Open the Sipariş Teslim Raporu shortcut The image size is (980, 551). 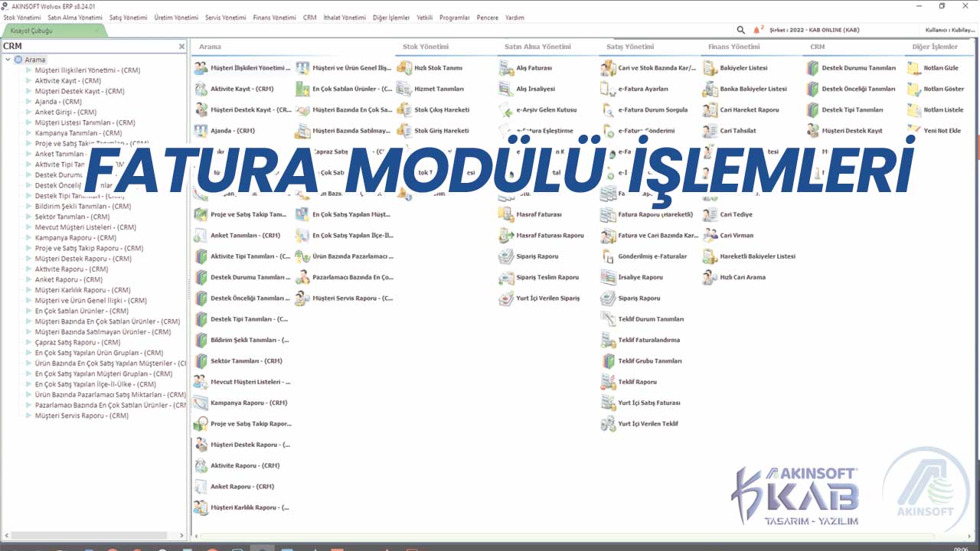(x=539, y=277)
